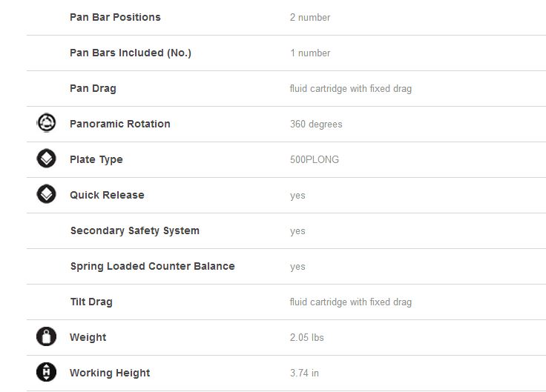The height and width of the screenshot is (392, 546).
Task: Click the Working Height icon
Action: (x=46, y=372)
